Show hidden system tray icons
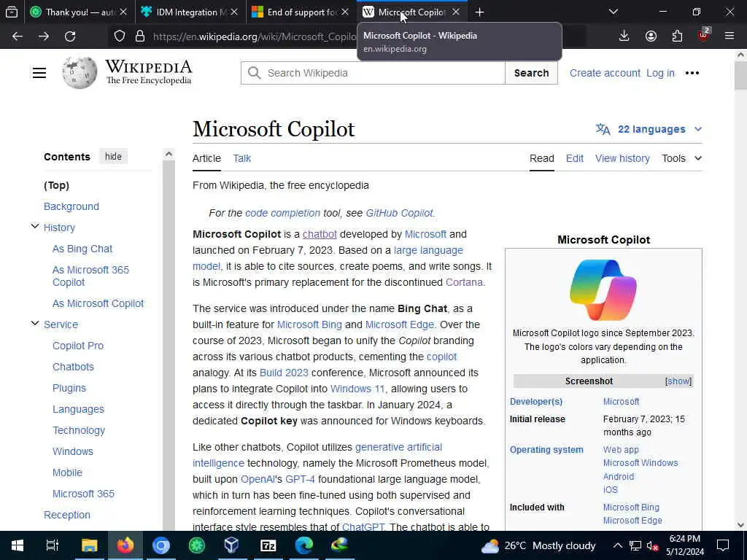This screenshot has width=747, height=560. coord(617,545)
